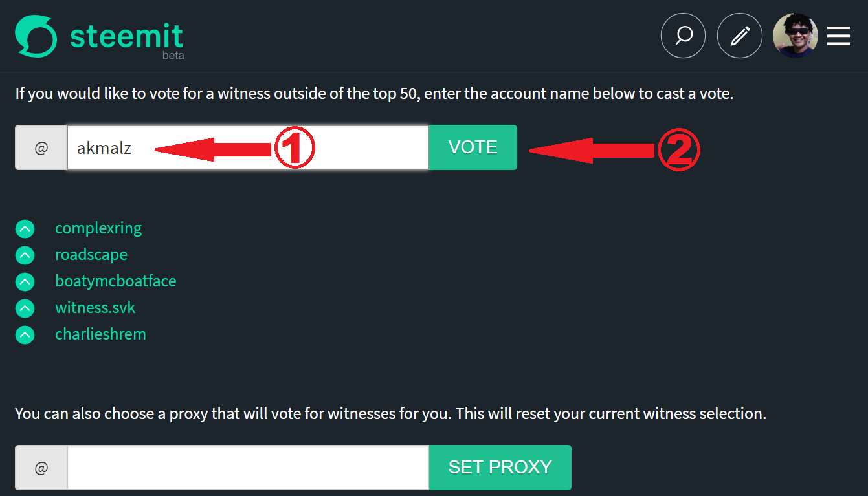Toggle vote arrow for boatymcboatface
868x496 pixels.
pos(25,281)
